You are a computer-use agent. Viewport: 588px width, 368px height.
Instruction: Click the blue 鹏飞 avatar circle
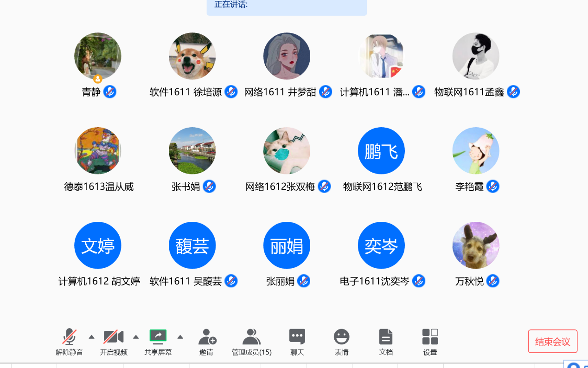click(x=381, y=151)
